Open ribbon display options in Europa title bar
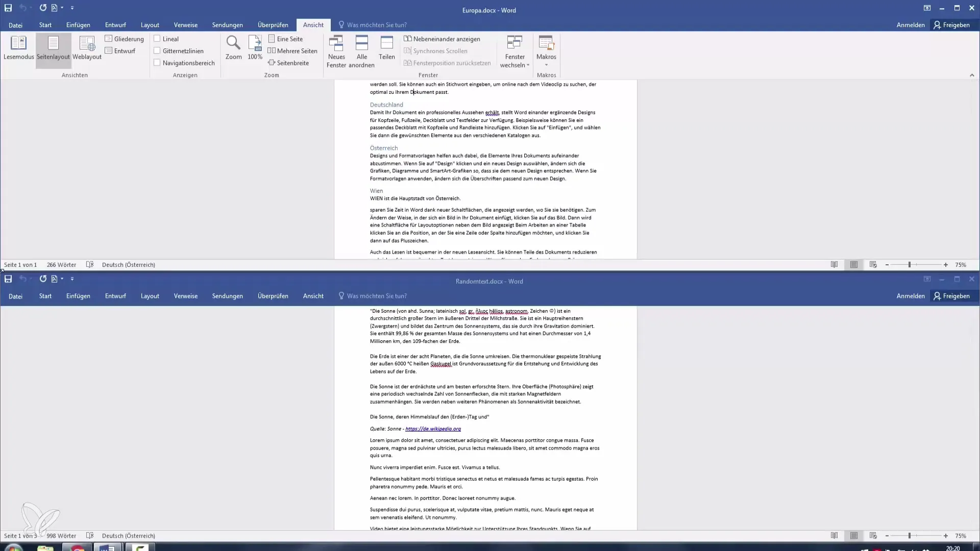980x551 pixels. click(927, 8)
